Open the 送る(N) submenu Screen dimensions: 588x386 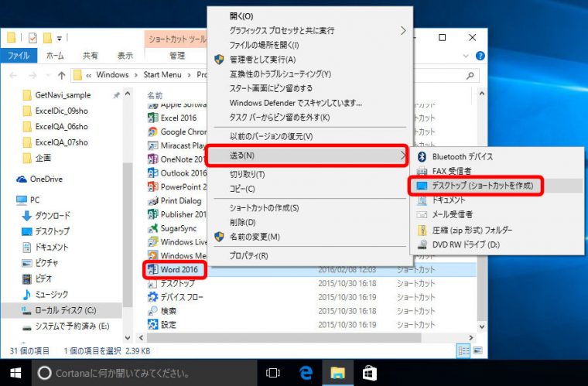[306, 155]
